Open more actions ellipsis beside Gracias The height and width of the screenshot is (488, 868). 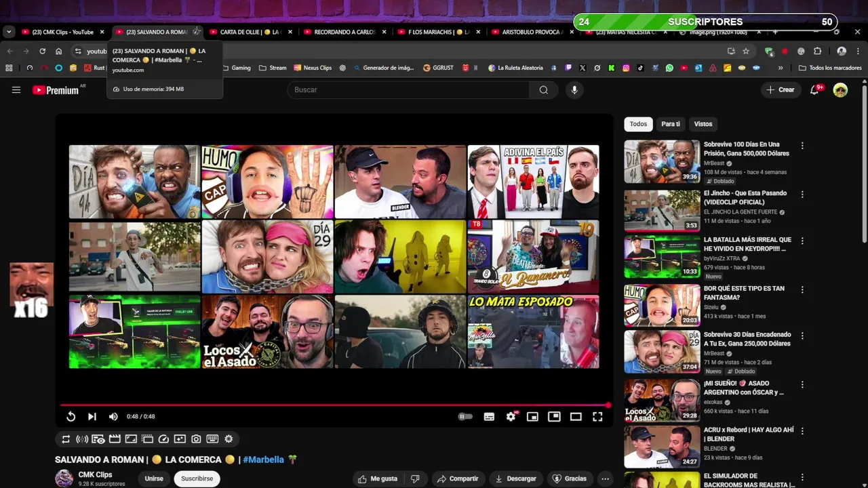tap(605, 479)
